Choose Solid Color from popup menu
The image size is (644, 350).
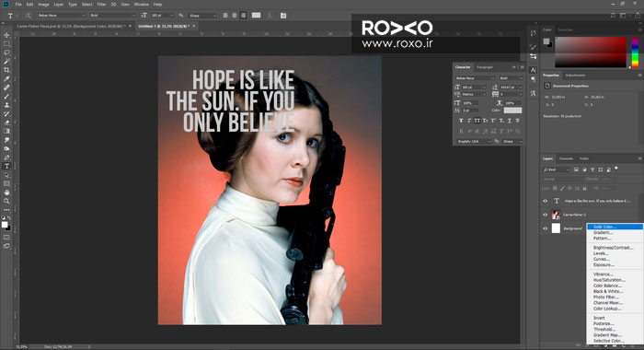pyautogui.click(x=615, y=227)
